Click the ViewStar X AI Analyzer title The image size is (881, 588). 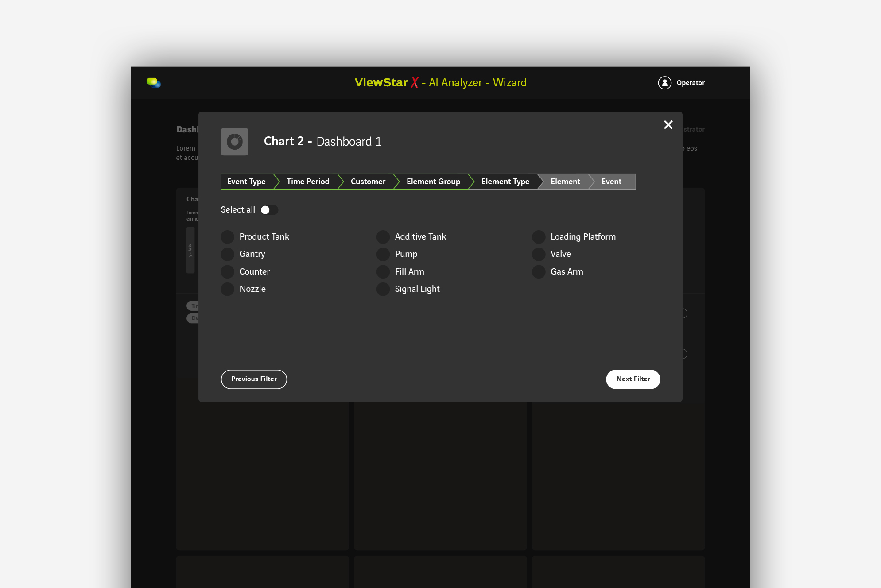[441, 83]
